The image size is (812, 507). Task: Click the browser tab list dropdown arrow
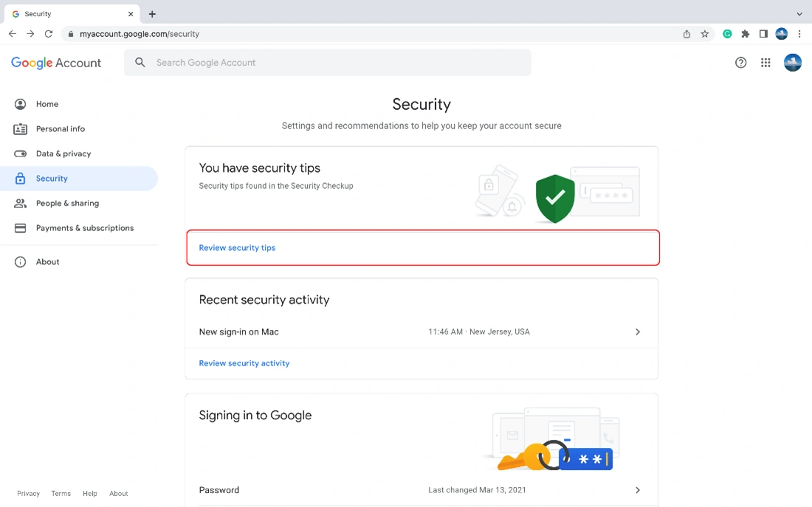tap(799, 13)
